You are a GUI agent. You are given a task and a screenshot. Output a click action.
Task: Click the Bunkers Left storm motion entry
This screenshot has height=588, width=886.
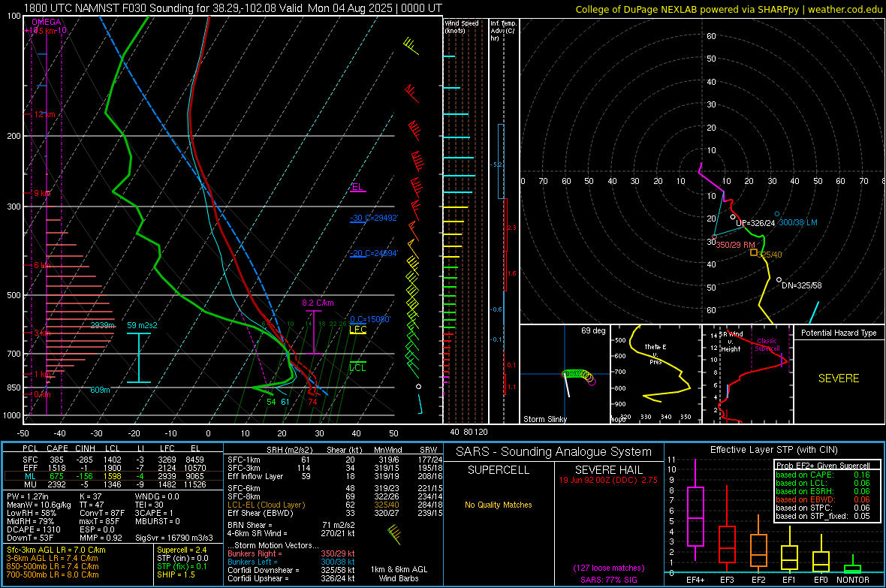[x=291, y=562]
